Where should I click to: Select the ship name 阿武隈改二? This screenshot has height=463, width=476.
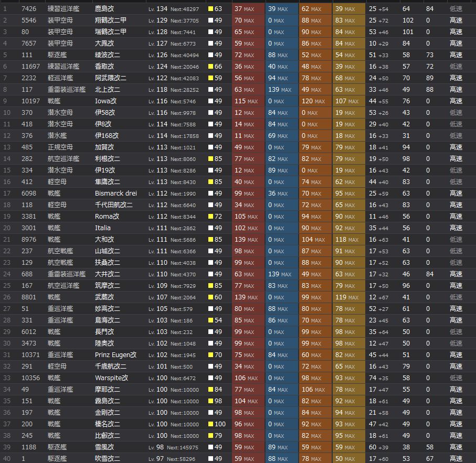tap(111, 78)
